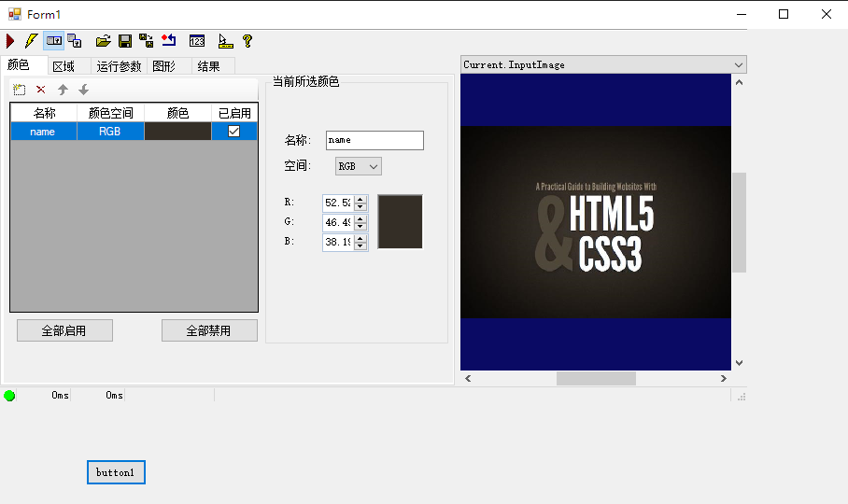848x504 pixels.
Task: Increase the R value with up spinner
Action: pyautogui.click(x=360, y=199)
